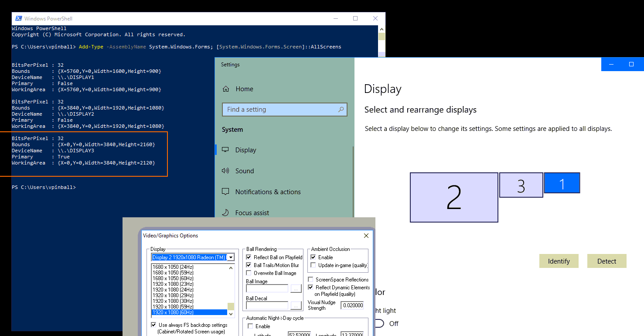Go to Notifications & actions page
The width and height of the screenshot is (644, 336).
pyautogui.click(x=268, y=192)
